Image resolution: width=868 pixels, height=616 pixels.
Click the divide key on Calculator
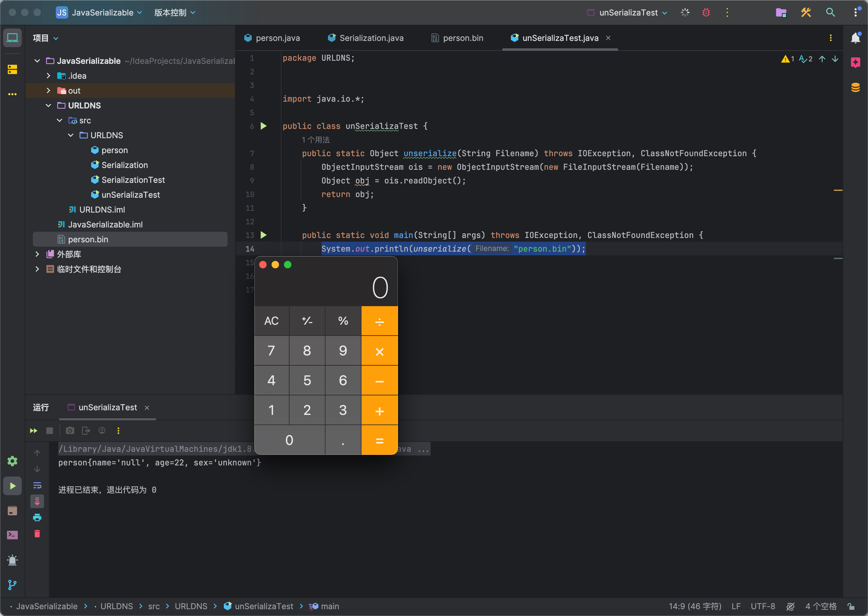click(x=379, y=321)
